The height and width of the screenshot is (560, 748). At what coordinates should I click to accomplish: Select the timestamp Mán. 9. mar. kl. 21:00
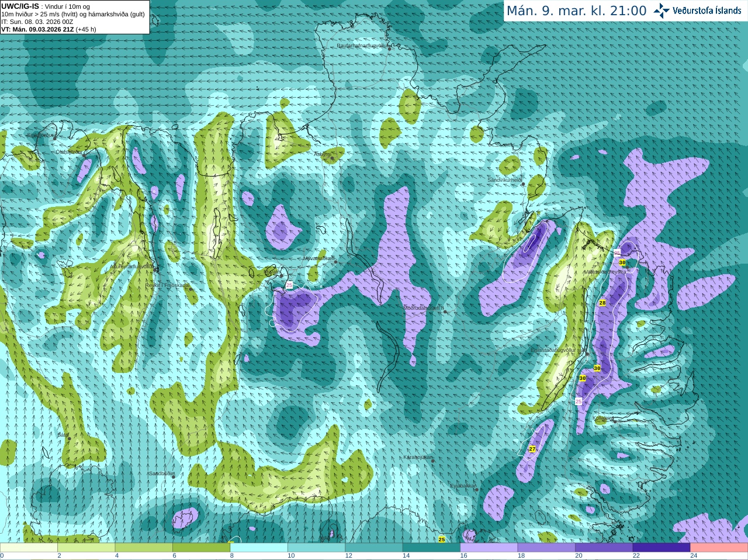576,11
